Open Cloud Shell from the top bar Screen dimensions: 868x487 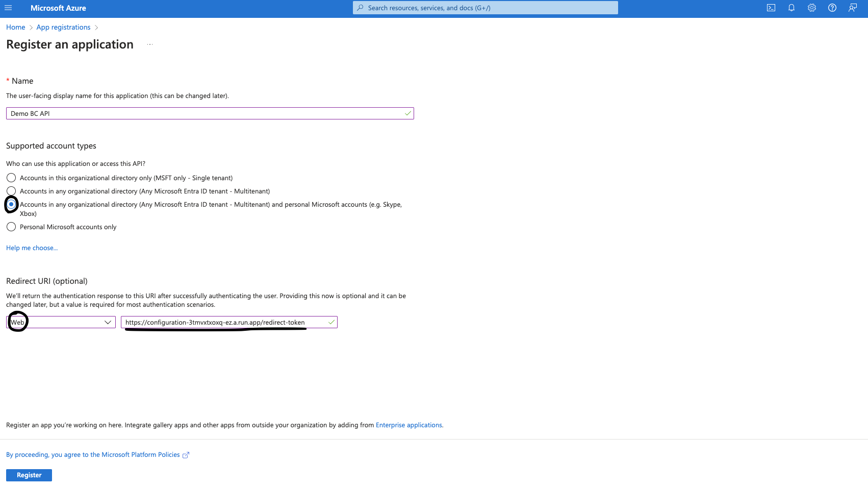tap(771, 8)
